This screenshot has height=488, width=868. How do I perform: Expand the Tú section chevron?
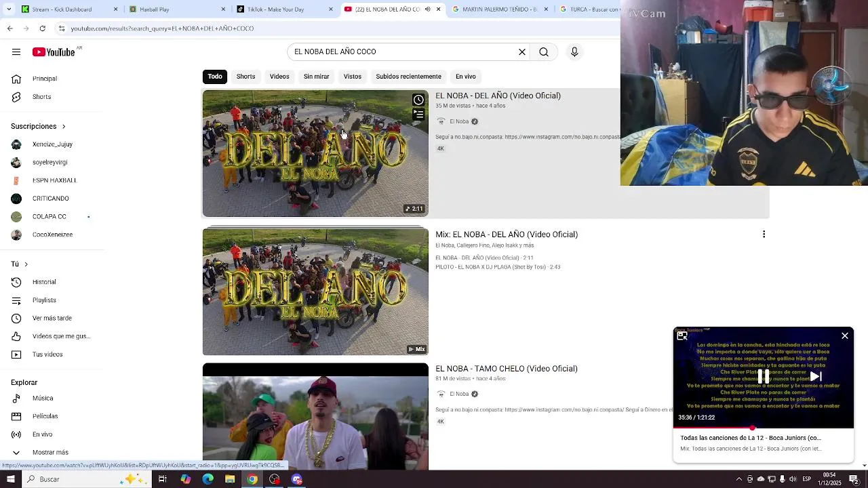26,264
